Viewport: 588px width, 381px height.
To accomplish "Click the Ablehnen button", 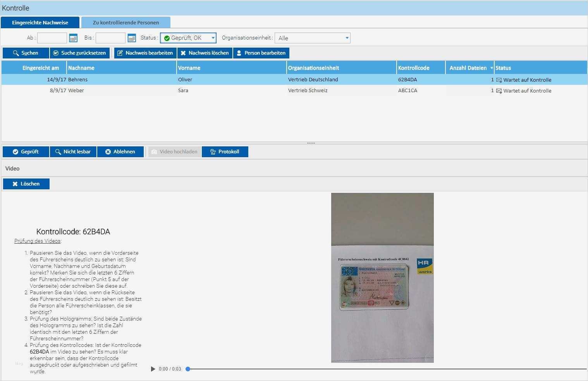I will coord(120,152).
